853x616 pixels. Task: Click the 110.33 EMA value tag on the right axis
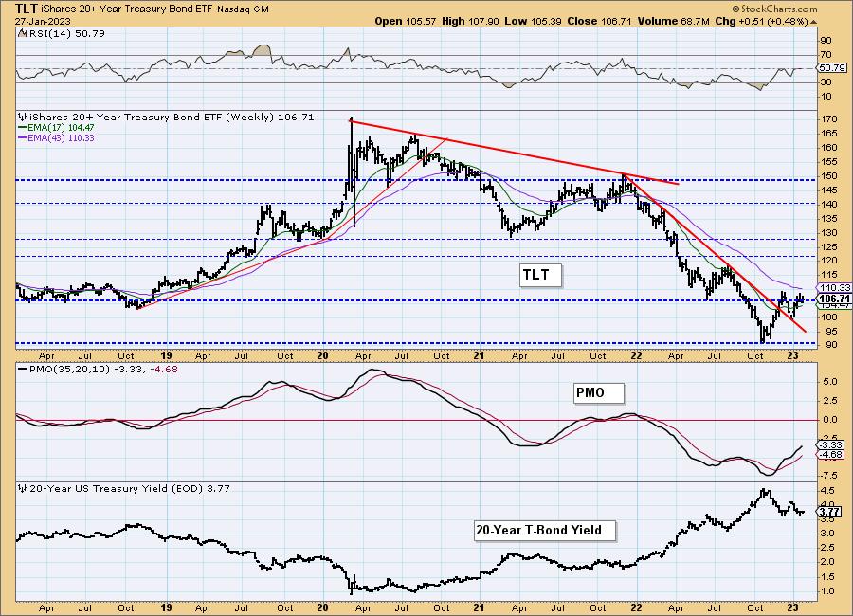[x=834, y=287]
